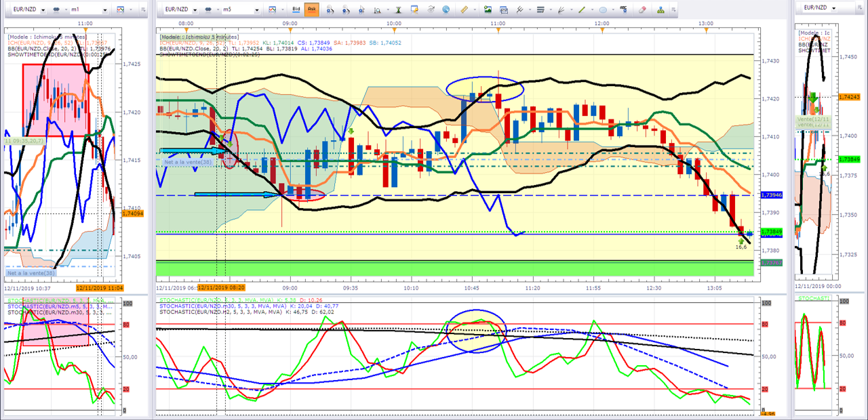Select the cursor zoom tool icon
Viewport: 868px width, 420px height.
[x=361, y=9]
